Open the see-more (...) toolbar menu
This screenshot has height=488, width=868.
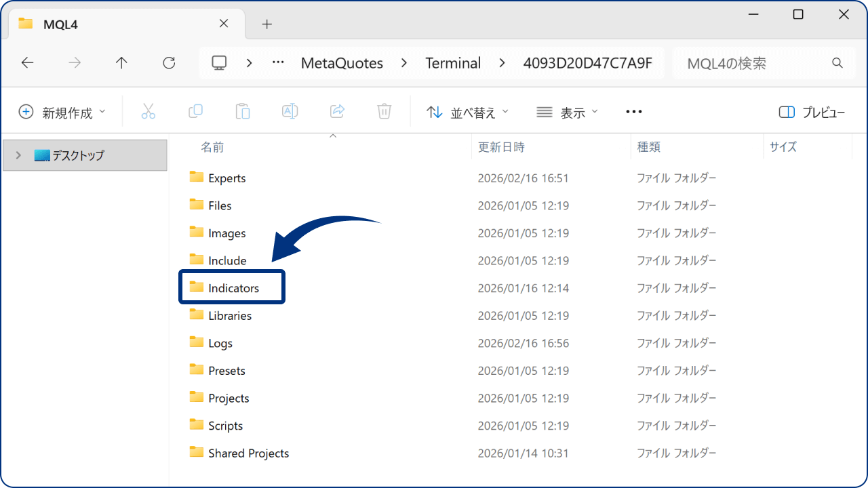[633, 111]
